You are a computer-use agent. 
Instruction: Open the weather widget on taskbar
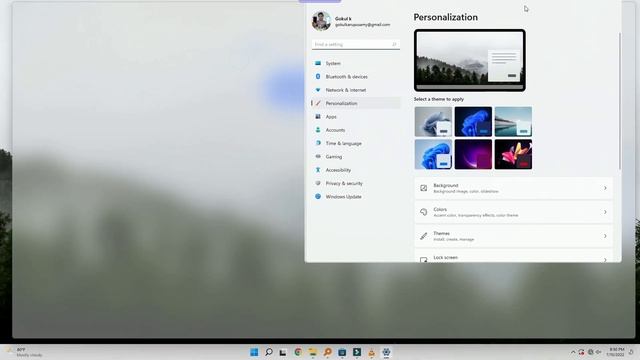(x=24, y=352)
